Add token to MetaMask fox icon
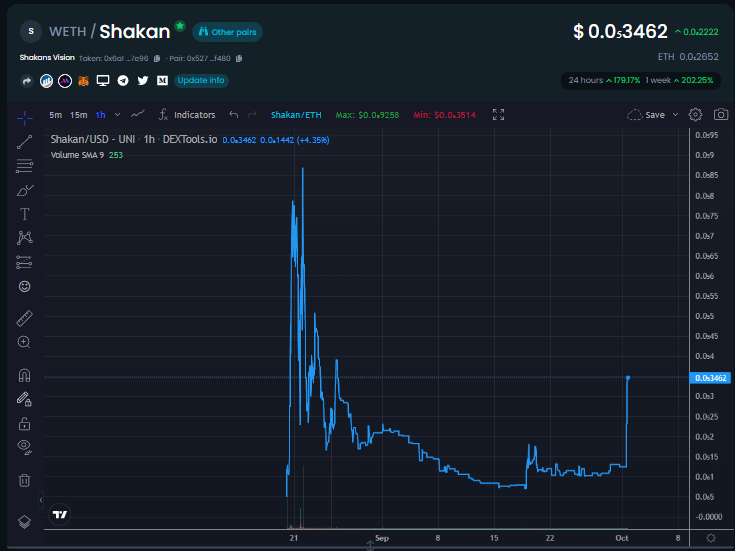 coord(83,81)
